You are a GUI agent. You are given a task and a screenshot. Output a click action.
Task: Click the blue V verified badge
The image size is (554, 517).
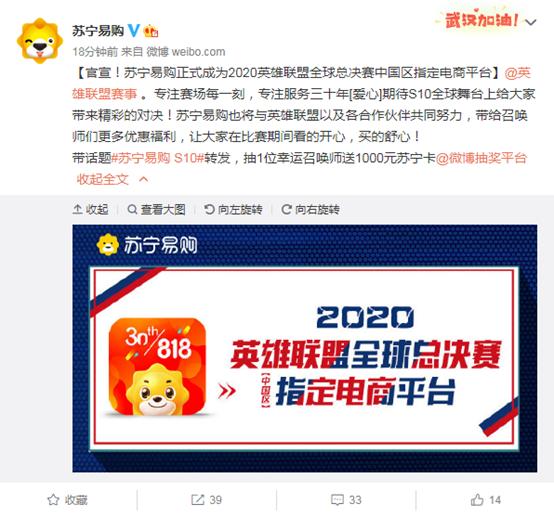pos(134,30)
